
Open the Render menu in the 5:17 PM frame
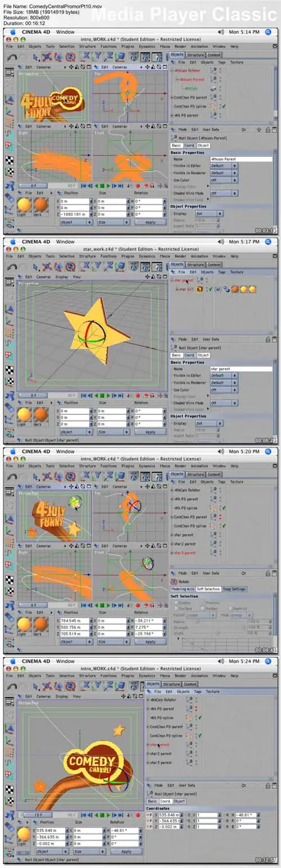(180, 255)
